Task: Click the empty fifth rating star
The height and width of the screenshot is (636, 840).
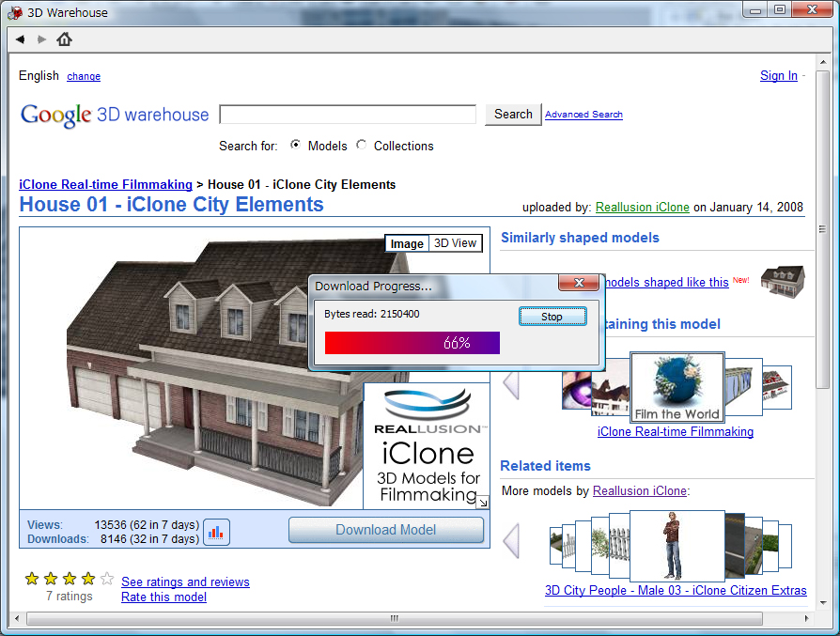Action: click(107, 579)
